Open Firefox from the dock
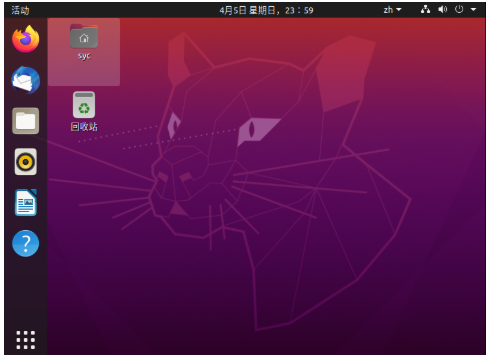This screenshot has width=489, height=361. click(x=26, y=39)
